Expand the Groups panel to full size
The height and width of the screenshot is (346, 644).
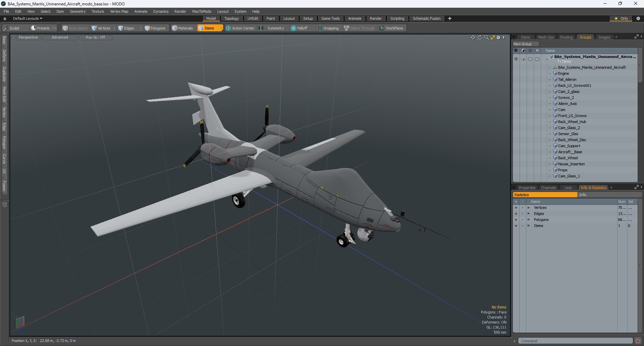click(636, 37)
